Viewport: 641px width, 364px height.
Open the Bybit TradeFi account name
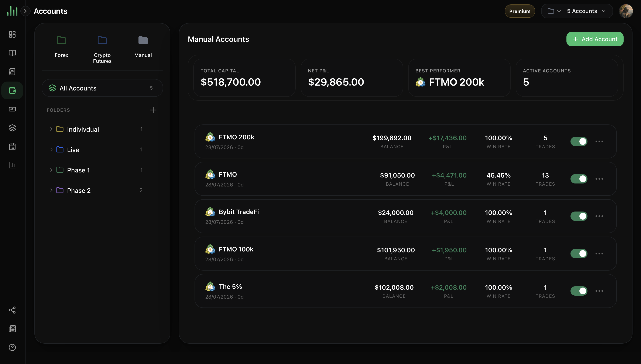coord(239,212)
